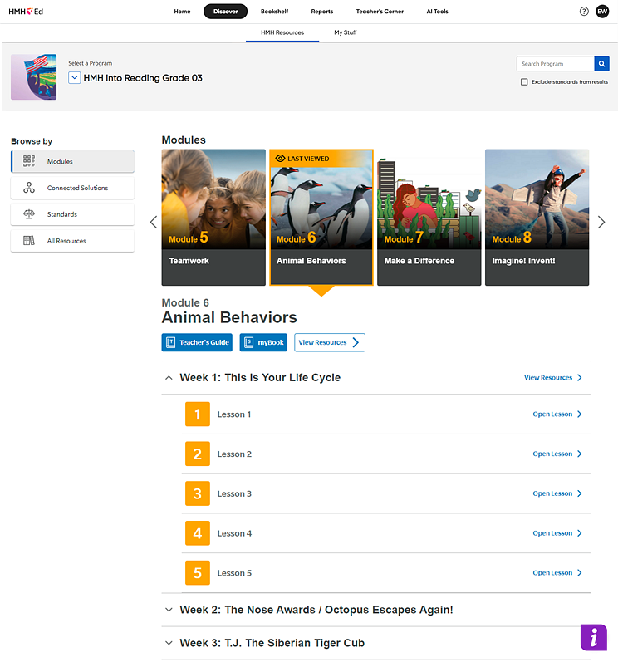Click the All Resources book icon
Viewport: 618px width, 672px height.
point(29,241)
